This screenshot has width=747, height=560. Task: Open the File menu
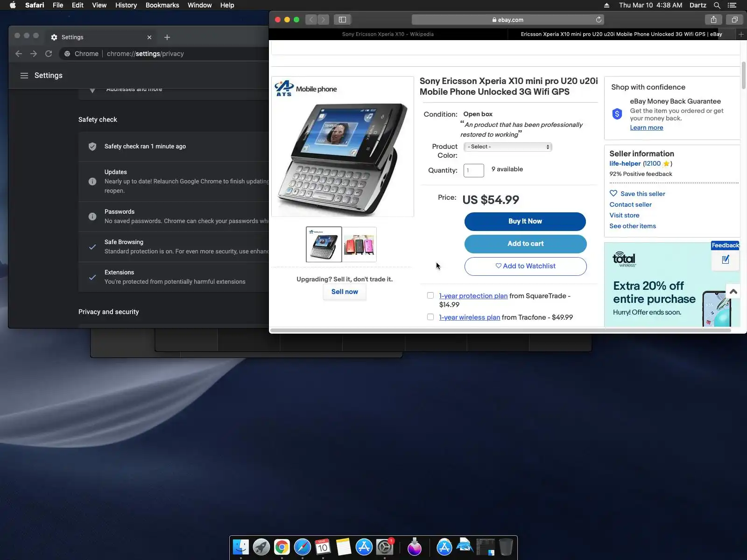[x=58, y=5]
